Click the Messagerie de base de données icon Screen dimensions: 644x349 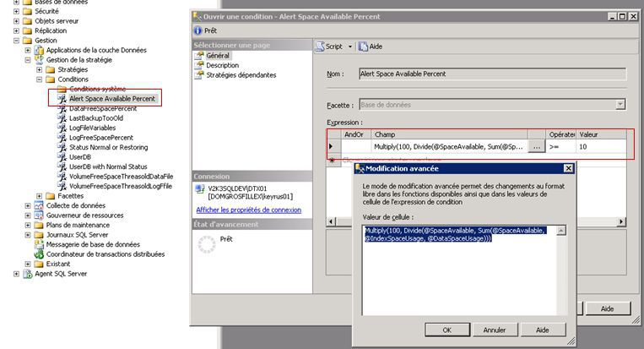[x=39, y=244]
